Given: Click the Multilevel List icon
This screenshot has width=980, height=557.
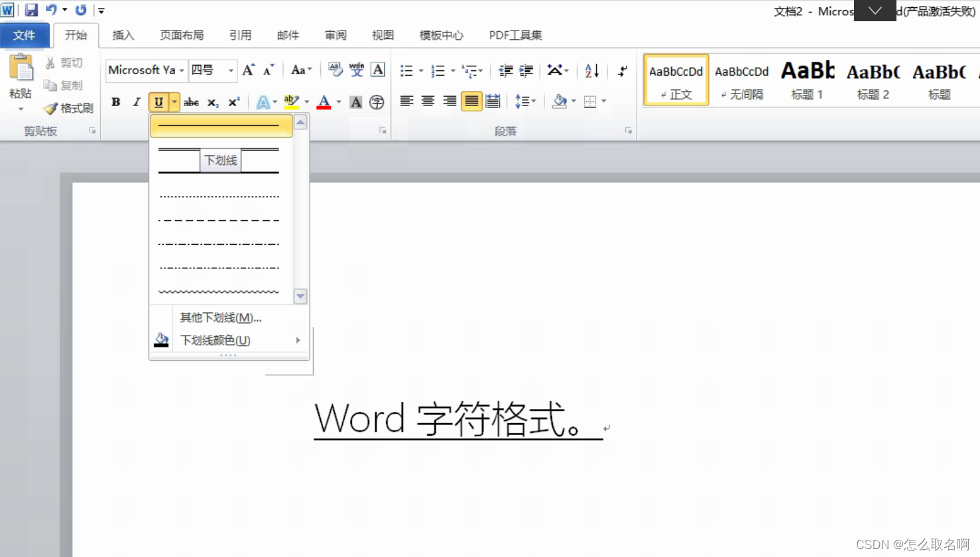Looking at the screenshot, I should pos(470,70).
